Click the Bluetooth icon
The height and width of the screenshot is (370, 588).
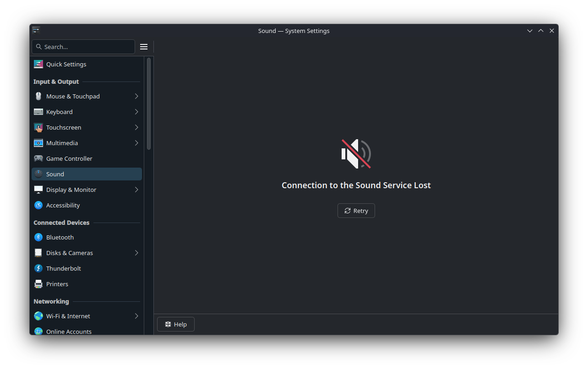38,237
